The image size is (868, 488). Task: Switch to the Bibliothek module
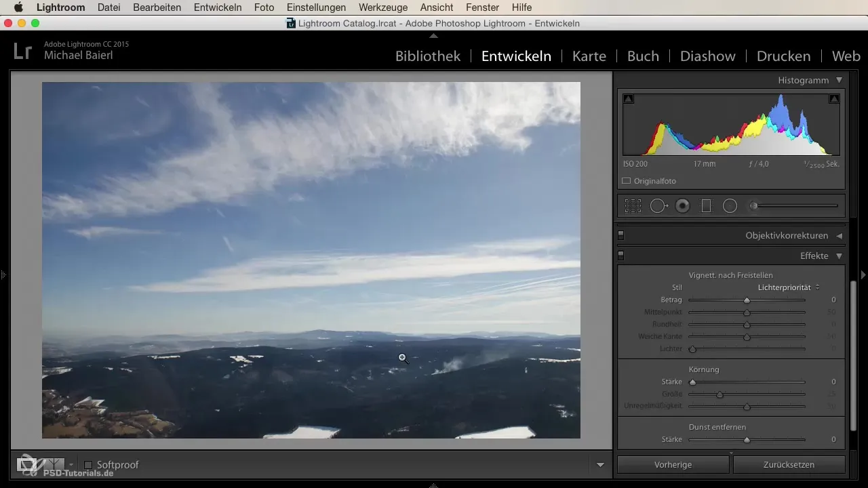pos(427,56)
